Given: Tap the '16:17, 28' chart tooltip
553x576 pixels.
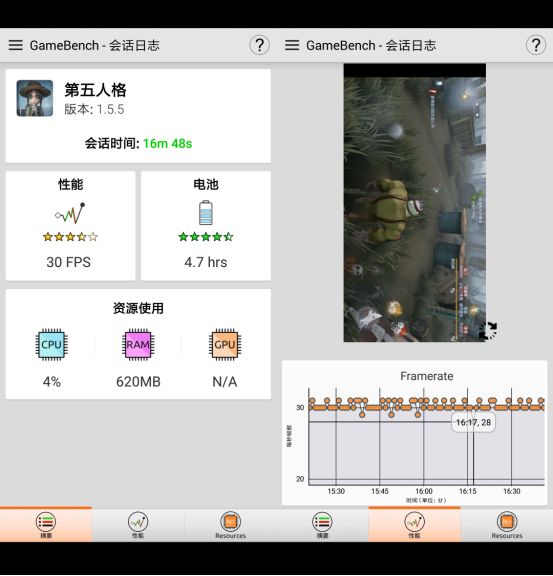Looking at the screenshot, I should 473,422.
